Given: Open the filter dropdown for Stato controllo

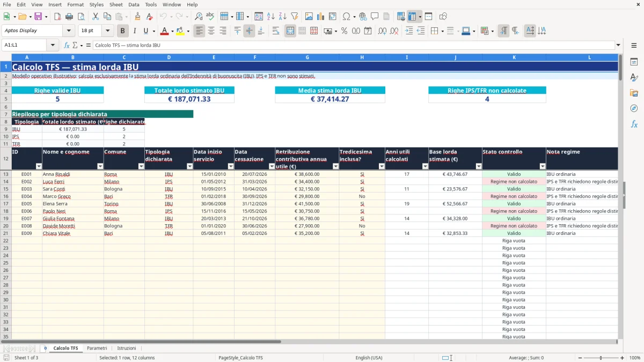Looking at the screenshot, I should (x=543, y=166).
